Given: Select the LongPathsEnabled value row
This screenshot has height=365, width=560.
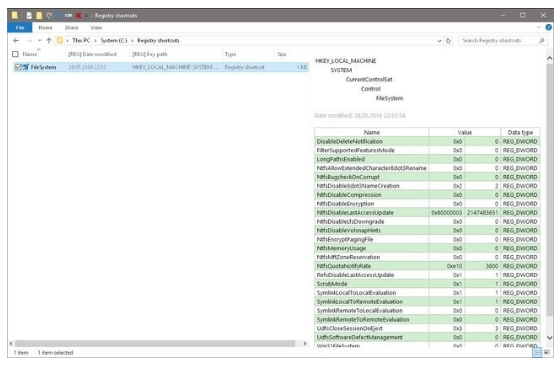Looking at the screenshot, I should 427,159.
